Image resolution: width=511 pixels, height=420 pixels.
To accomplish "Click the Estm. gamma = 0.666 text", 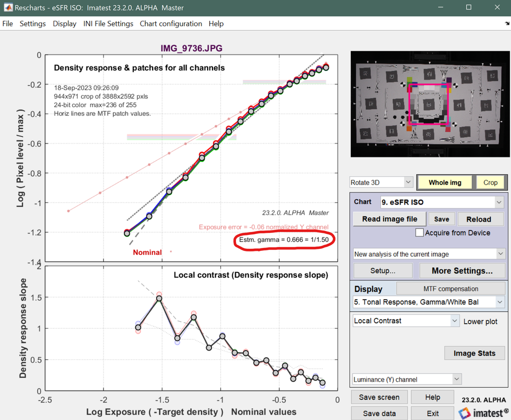I will (284, 240).
